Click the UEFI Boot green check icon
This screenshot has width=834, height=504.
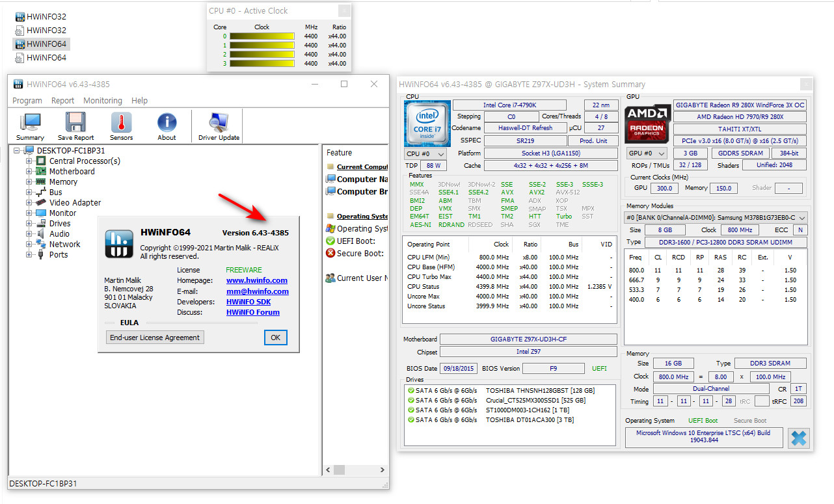point(330,241)
